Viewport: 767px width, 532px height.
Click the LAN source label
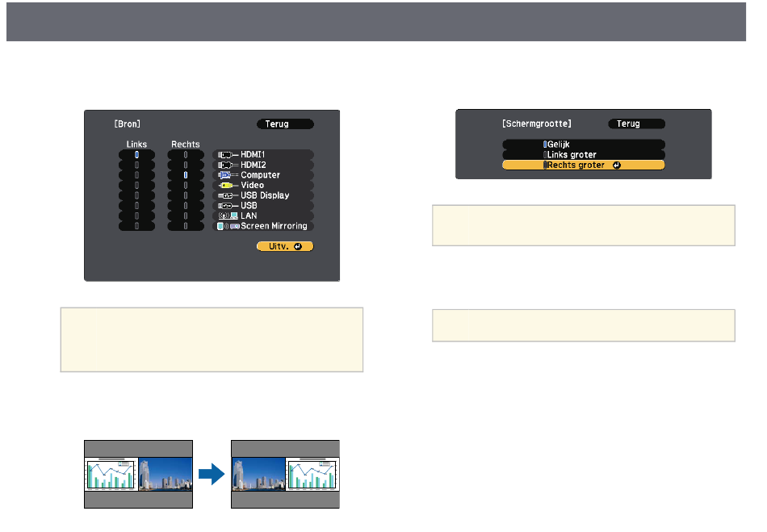249,216
